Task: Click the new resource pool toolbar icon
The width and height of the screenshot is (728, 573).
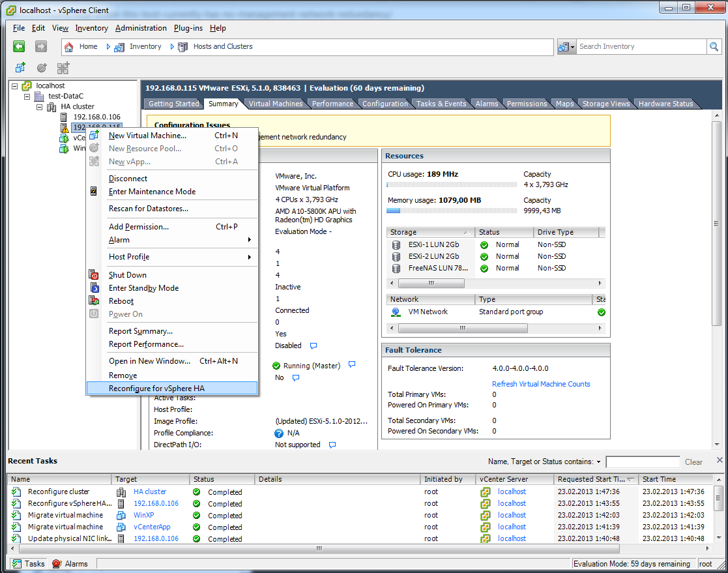Action: click(42, 68)
